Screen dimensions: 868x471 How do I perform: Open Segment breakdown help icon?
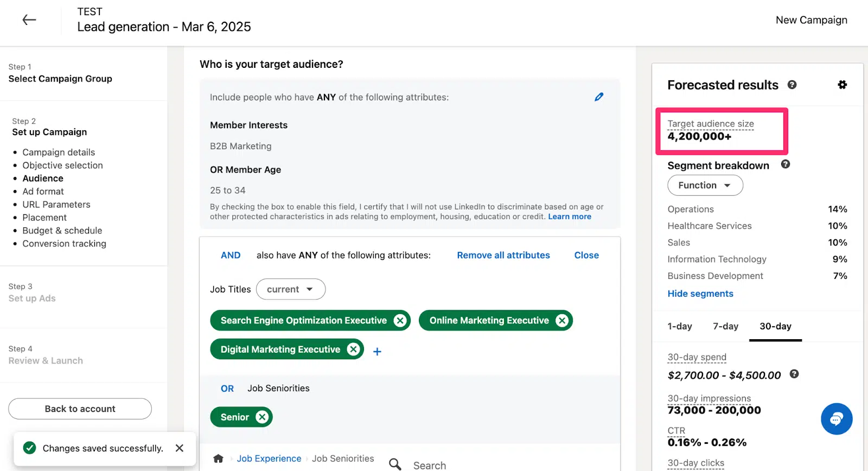click(x=786, y=164)
